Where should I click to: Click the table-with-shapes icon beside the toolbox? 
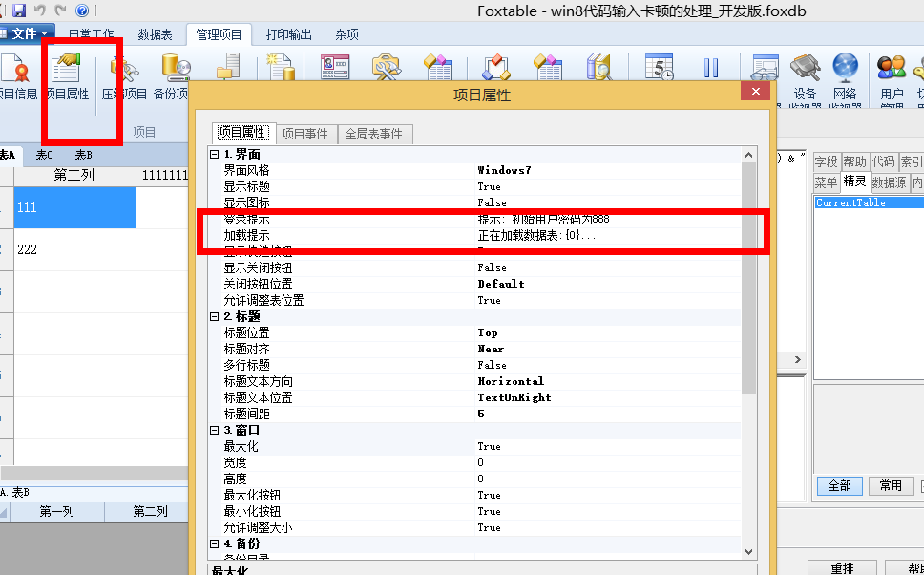click(x=438, y=66)
